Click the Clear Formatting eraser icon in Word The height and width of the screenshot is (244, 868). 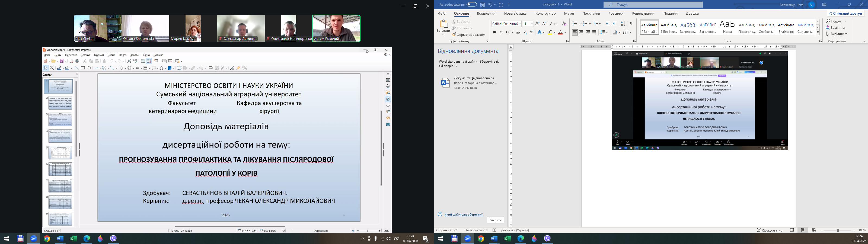(x=564, y=24)
